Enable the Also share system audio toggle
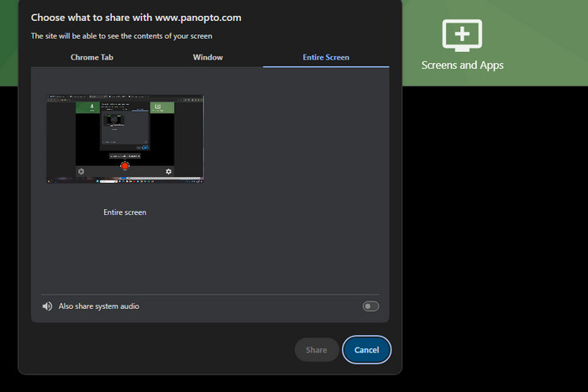The image size is (588, 392). coord(370,306)
